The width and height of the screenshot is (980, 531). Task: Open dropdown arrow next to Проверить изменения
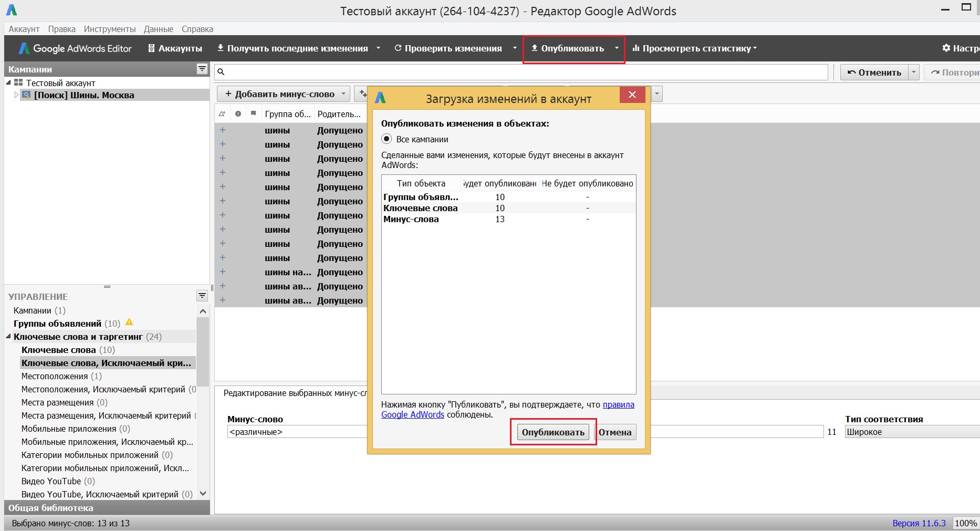515,48
